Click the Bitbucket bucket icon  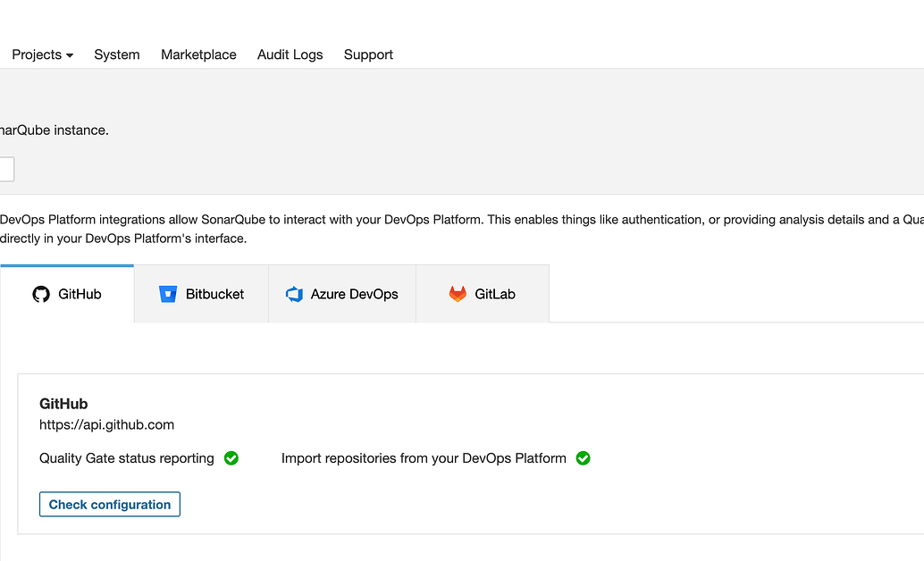pyautogui.click(x=168, y=293)
